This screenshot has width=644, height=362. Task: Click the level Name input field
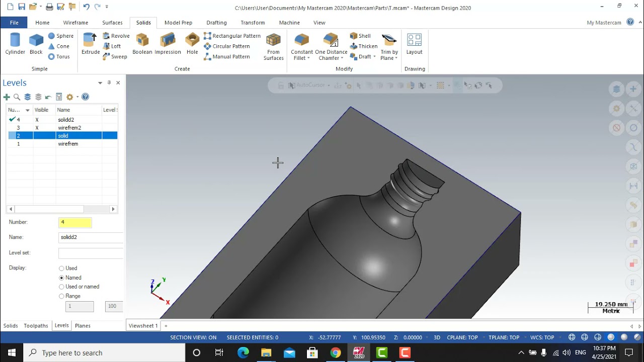tap(91, 237)
